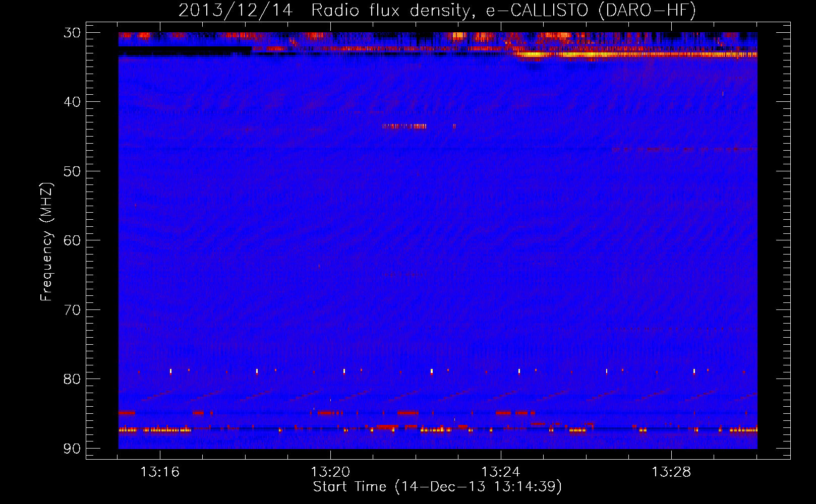The image size is (816, 504).
Task: Click the "Start Time (14-Dec-13 13:14:39)" label
Action: point(437,487)
